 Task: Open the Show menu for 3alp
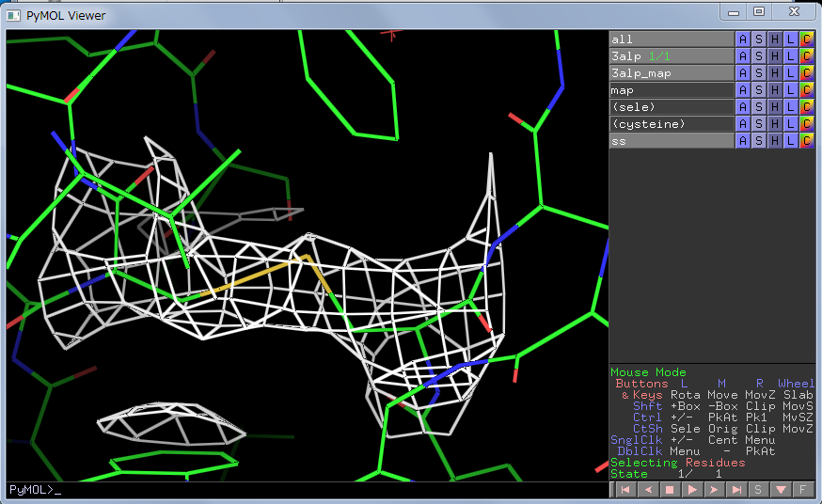pyautogui.click(x=758, y=56)
